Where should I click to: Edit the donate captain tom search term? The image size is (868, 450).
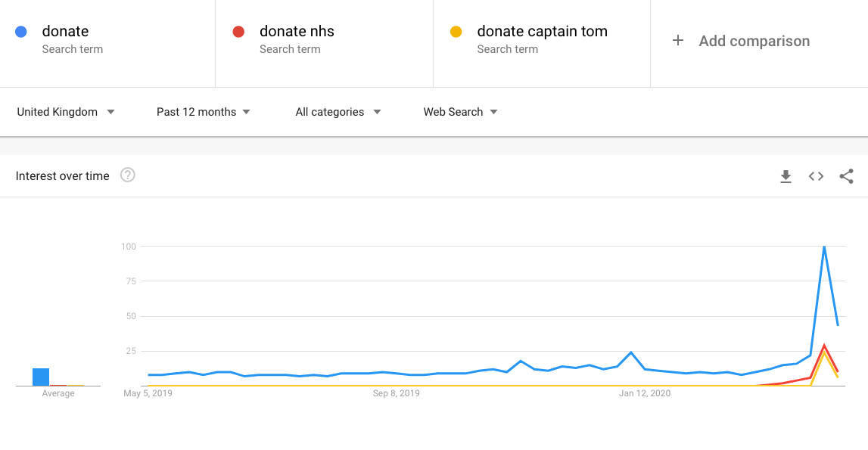click(x=542, y=32)
